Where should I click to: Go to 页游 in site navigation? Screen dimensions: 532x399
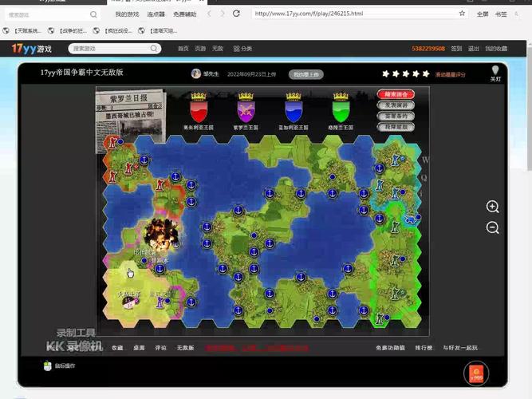click(x=200, y=49)
